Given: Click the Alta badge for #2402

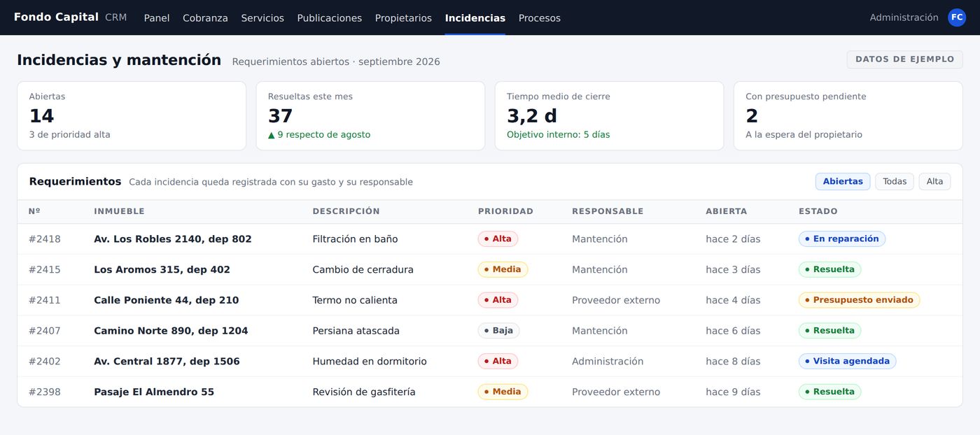Looking at the screenshot, I should coord(498,362).
